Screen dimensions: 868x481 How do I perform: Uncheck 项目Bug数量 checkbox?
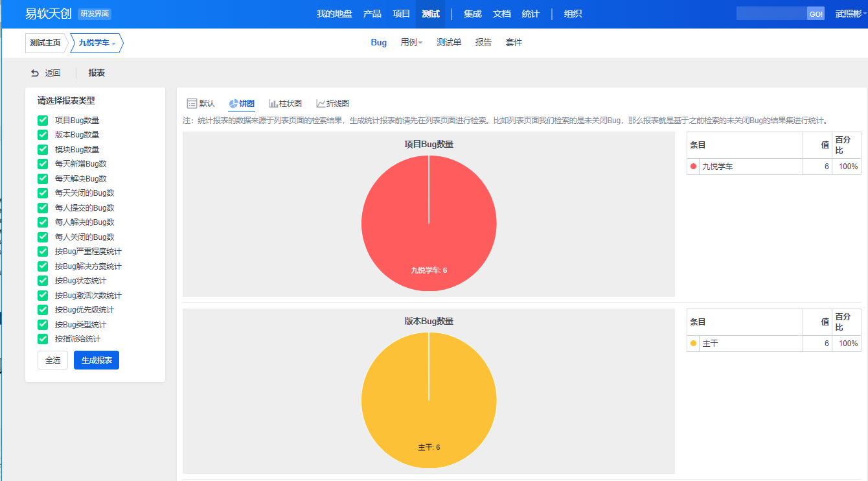[43, 121]
